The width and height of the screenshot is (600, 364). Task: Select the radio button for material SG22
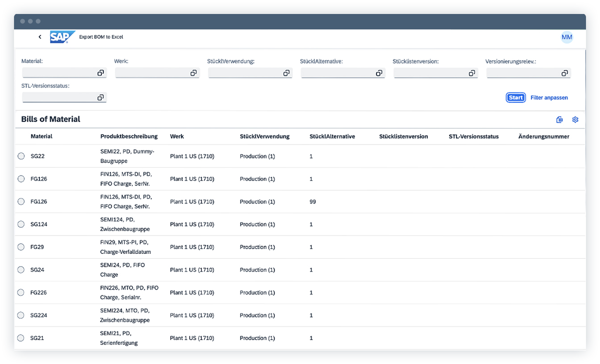[x=21, y=156]
